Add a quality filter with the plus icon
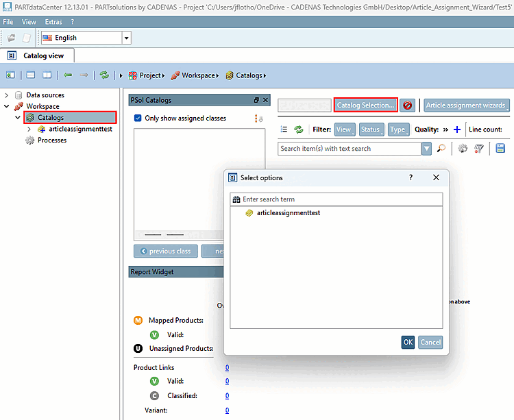This screenshot has height=420, width=514. pos(457,129)
